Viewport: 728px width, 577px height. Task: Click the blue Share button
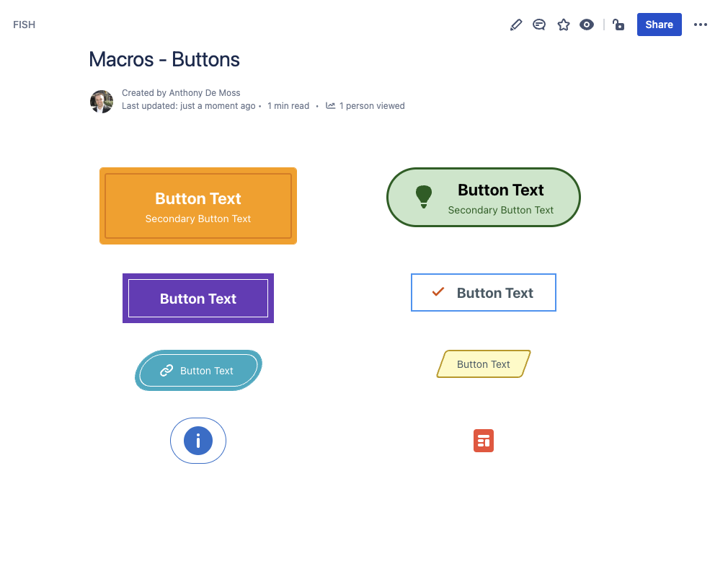[x=659, y=25]
